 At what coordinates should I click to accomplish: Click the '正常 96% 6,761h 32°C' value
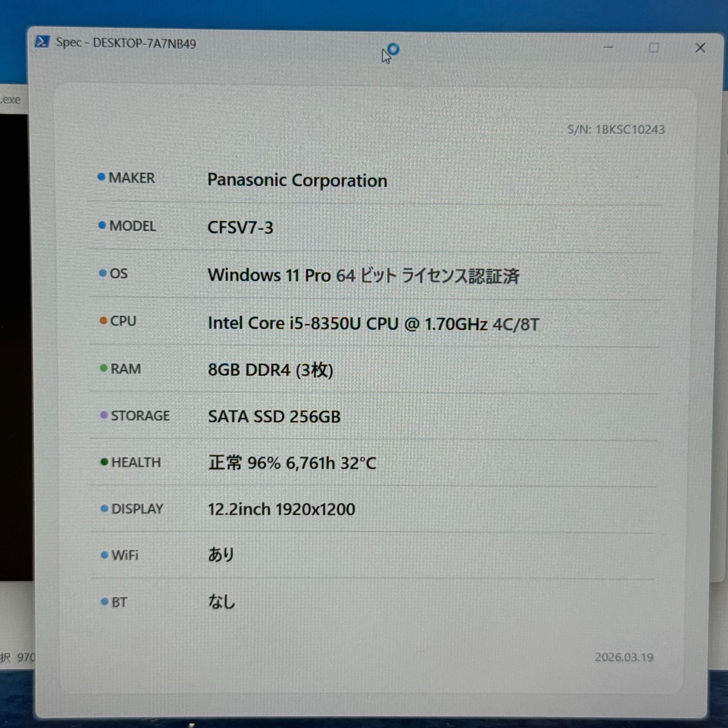292,463
